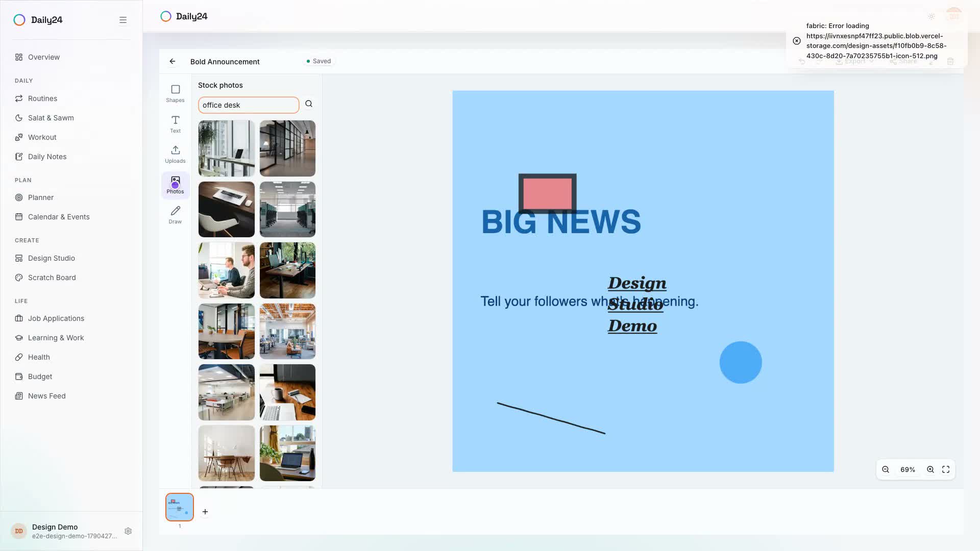Select the page 1 thumbnail
This screenshot has width=980, height=551.
[180, 507]
